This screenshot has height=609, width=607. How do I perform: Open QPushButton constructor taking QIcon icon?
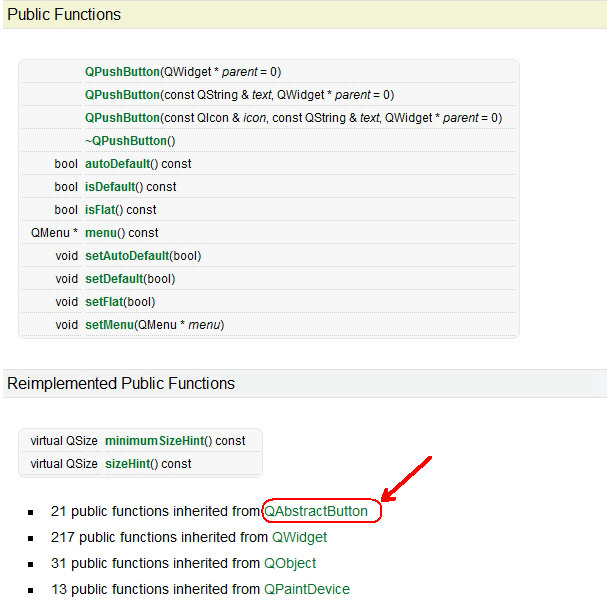122,118
